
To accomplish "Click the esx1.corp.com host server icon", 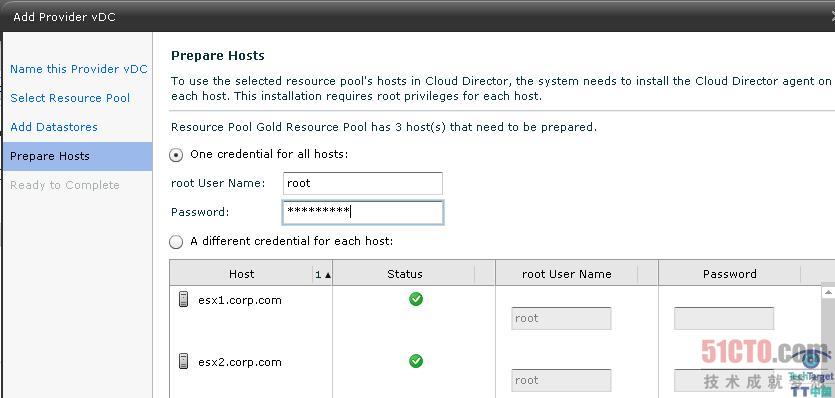I will click(183, 299).
